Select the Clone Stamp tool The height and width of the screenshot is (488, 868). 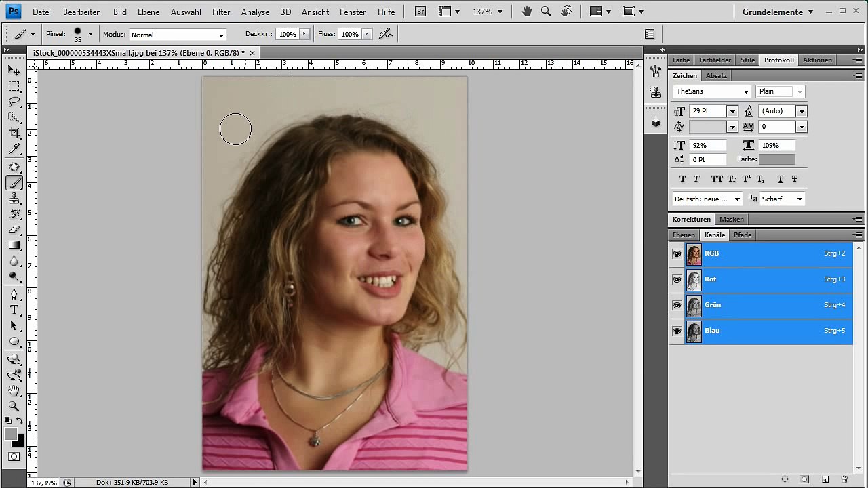pos(14,199)
